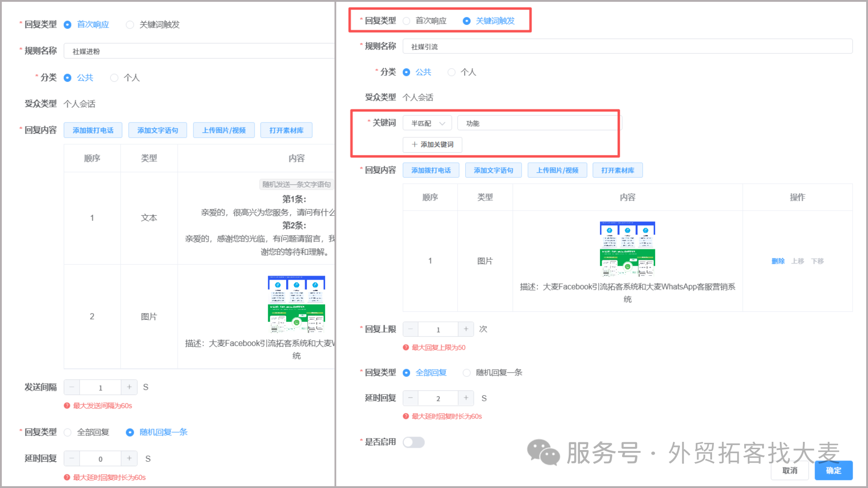Click 上移 link in image row
The height and width of the screenshot is (488, 868).
click(x=797, y=261)
